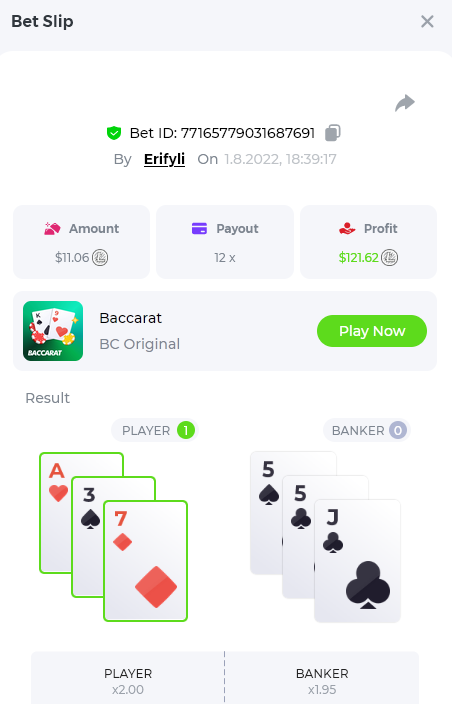The image size is (452, 704).
Task: Click the purple Payout card icon
Action: (199, 229)
